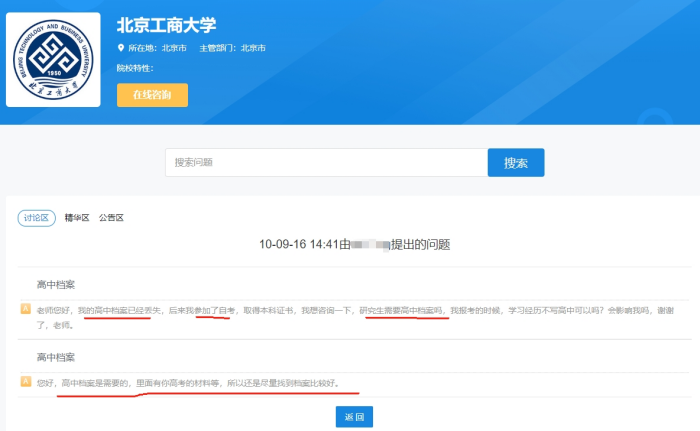This screenshot has height=431, width=700.
Task: Click the Beijing Technology and Business University logo
Action: pyautogui.click(x=53, y=59)
